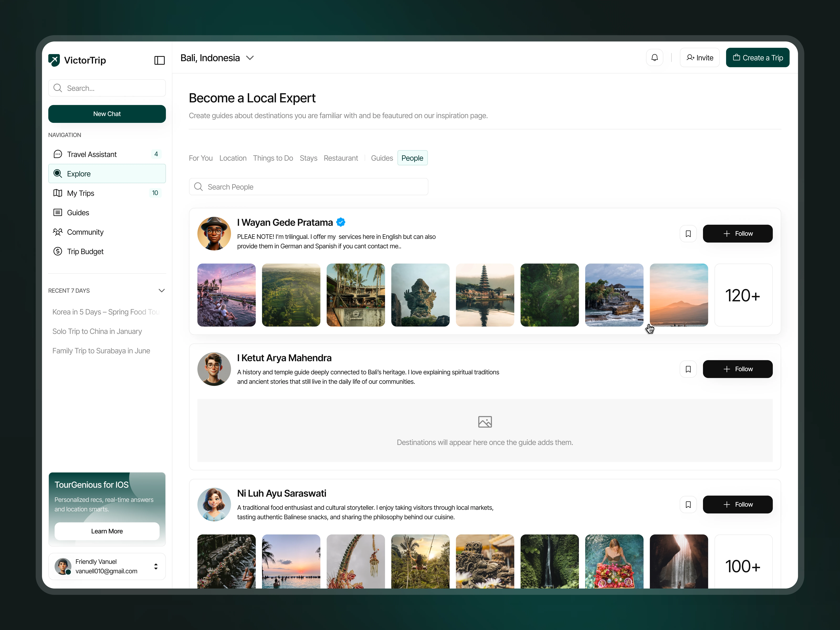Click the Trip Budget dollar icon
The width and height of the screenshot is (840, 630).
coord(58,251)
